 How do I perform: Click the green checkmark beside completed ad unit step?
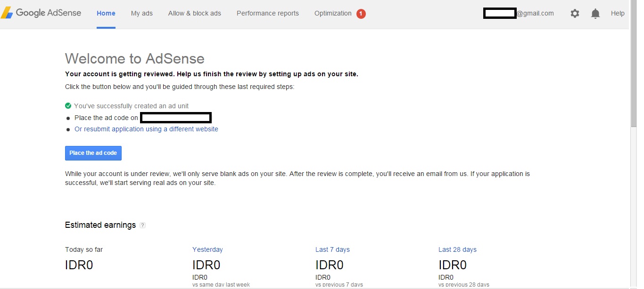pos(68,105)
